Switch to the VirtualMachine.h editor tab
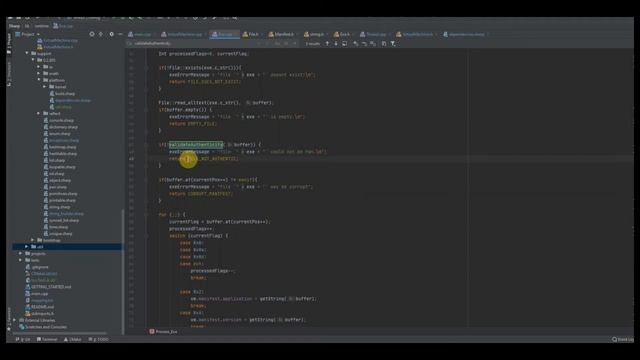Screen dimensions: 640x360 (415, 34)
